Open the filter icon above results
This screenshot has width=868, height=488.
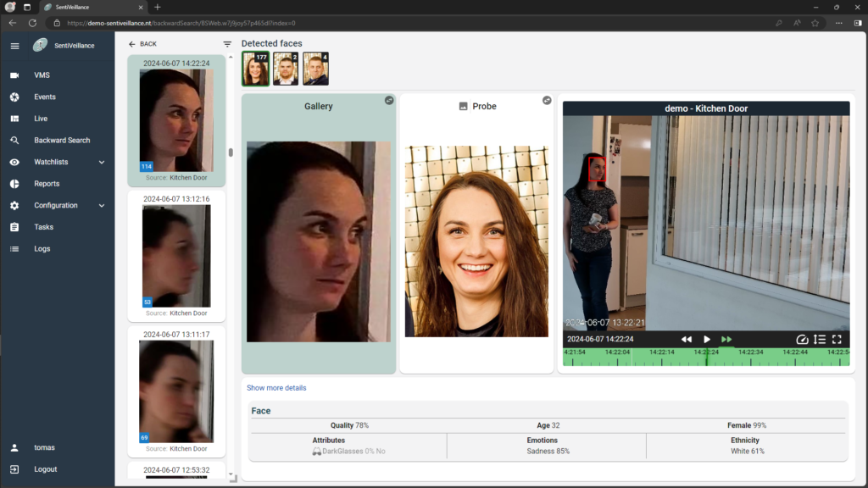tap(227, 44)
